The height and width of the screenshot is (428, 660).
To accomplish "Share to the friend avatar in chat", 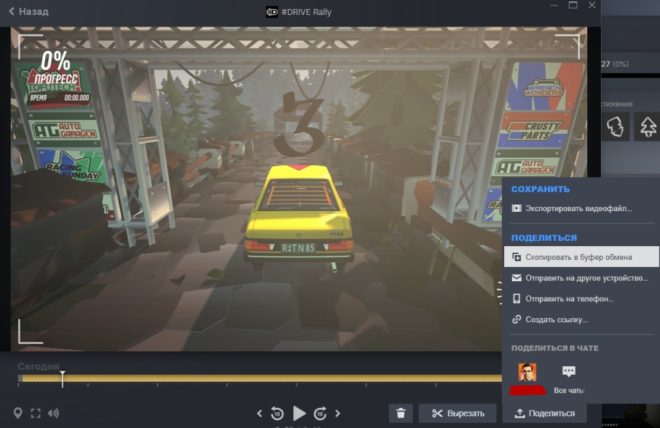I will point(527,372).
